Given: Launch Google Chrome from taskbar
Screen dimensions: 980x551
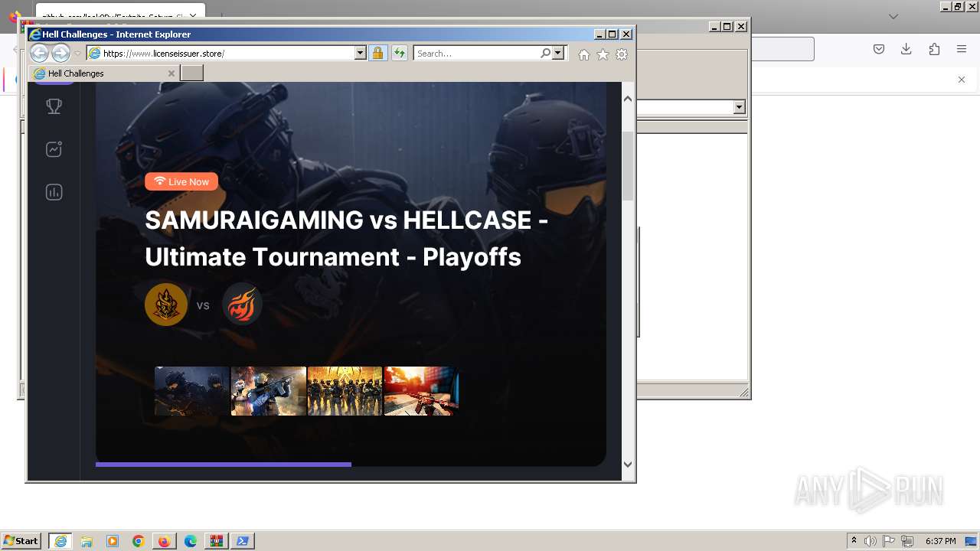Looking at the screenshot, I should pos(139,541).
